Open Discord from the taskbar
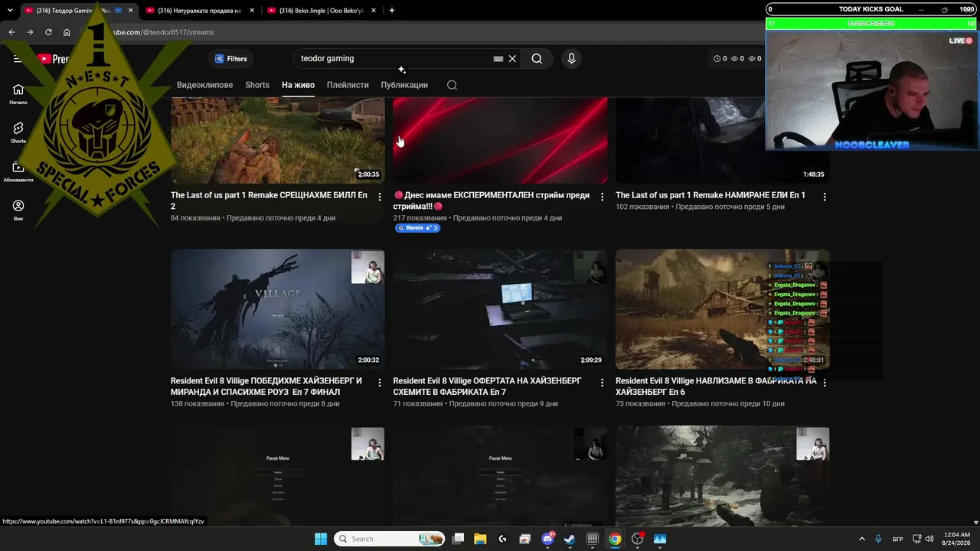The width and height of the screenshot is (980, 551). coord(548,539)
